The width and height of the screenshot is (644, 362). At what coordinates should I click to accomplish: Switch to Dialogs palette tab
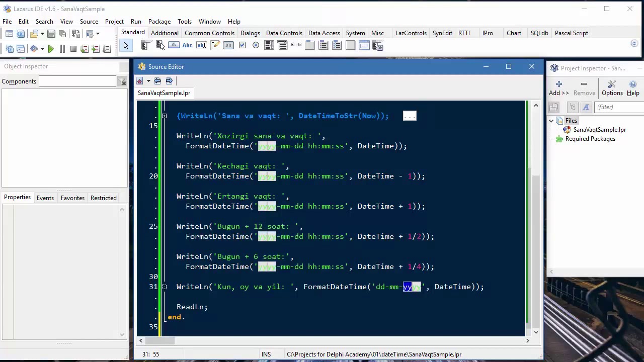(250, 33)
